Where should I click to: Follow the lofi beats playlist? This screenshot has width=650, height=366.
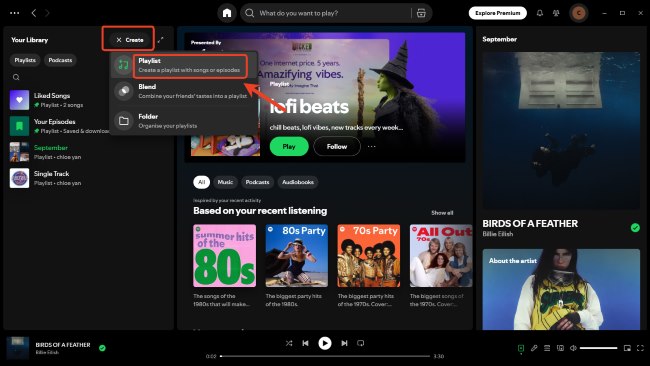click(337, 146)
